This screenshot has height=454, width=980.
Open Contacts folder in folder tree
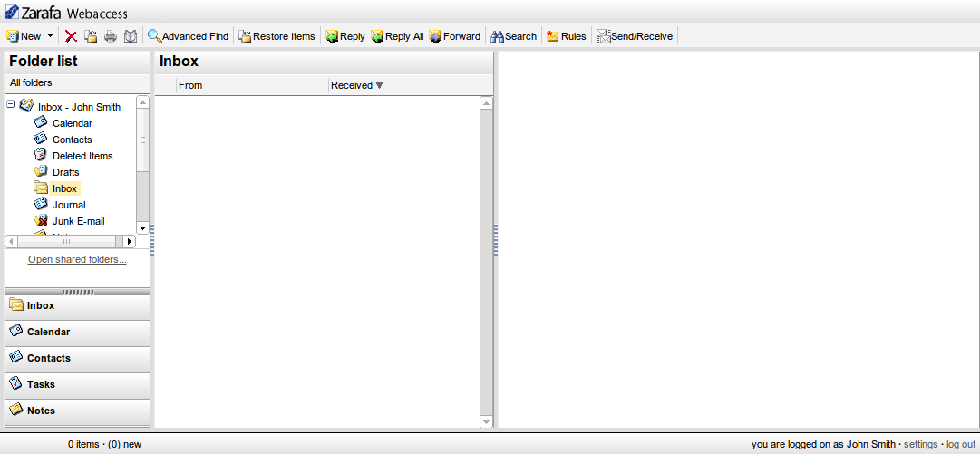coord(72,140)
